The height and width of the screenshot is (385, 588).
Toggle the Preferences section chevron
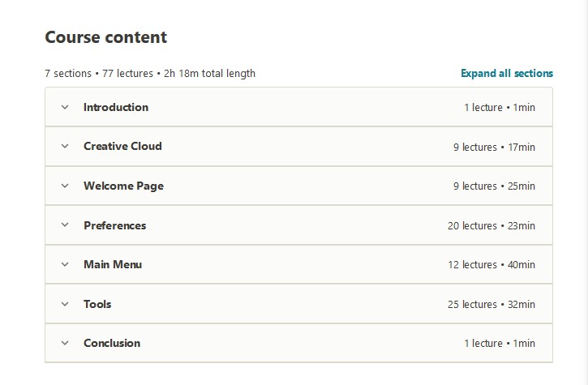(65, 225)
